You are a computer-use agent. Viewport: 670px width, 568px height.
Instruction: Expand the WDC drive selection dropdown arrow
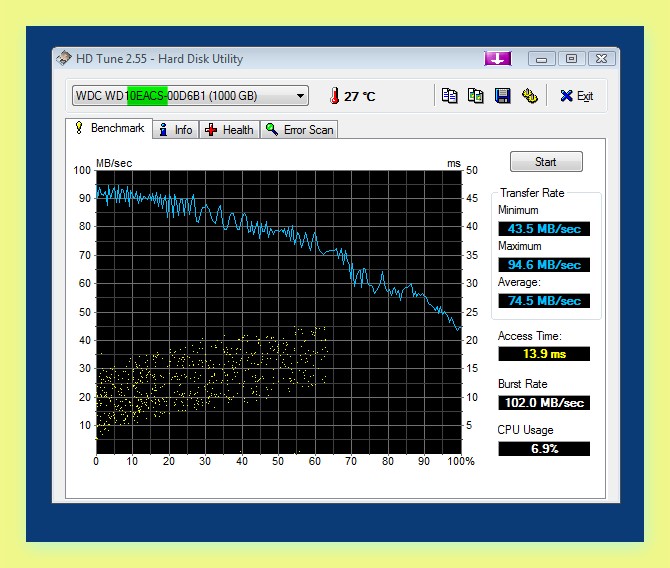301,96
